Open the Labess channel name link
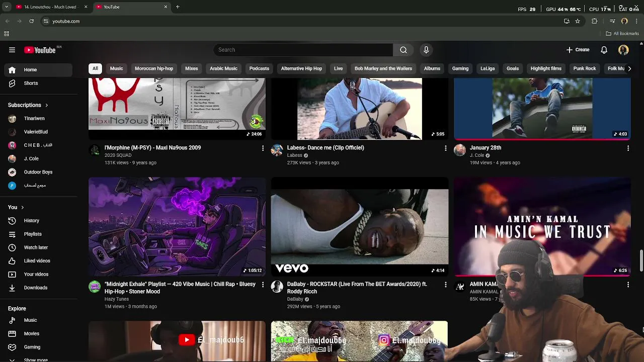Viewport: 644px width, 362px height. click(294, 155)
